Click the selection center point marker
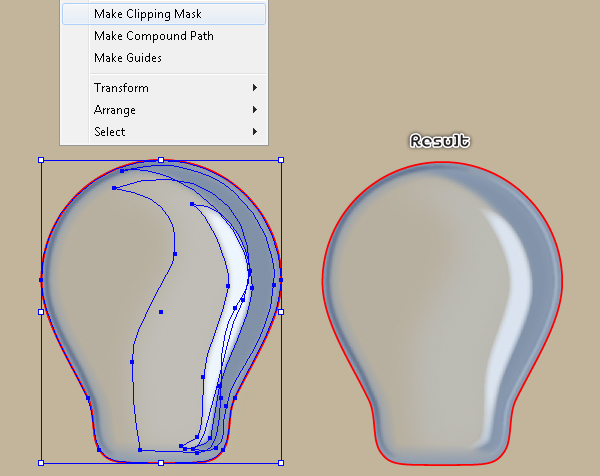This screenshot has width=600, height=476. click(161, 312)
